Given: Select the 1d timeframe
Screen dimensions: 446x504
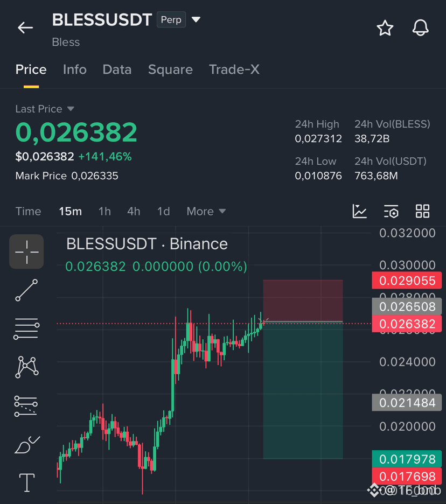Looking at the screenshot, I should coord(163,211).
